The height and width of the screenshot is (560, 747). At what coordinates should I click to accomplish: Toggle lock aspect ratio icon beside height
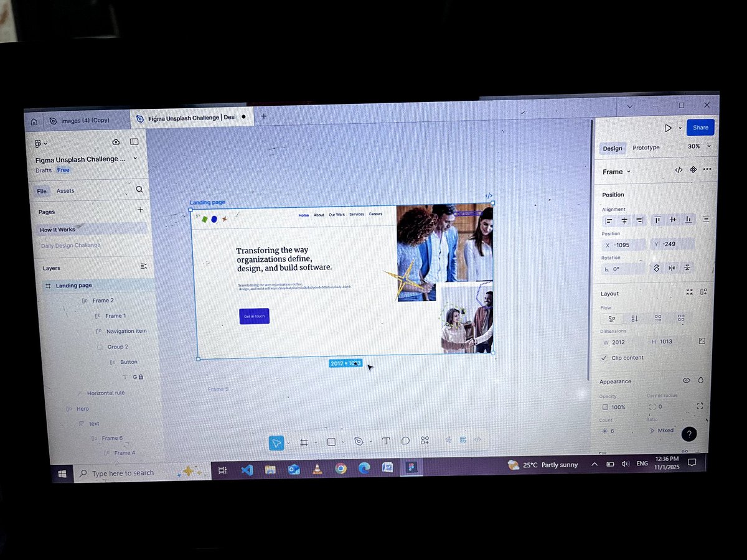click(x=702, y=341)
